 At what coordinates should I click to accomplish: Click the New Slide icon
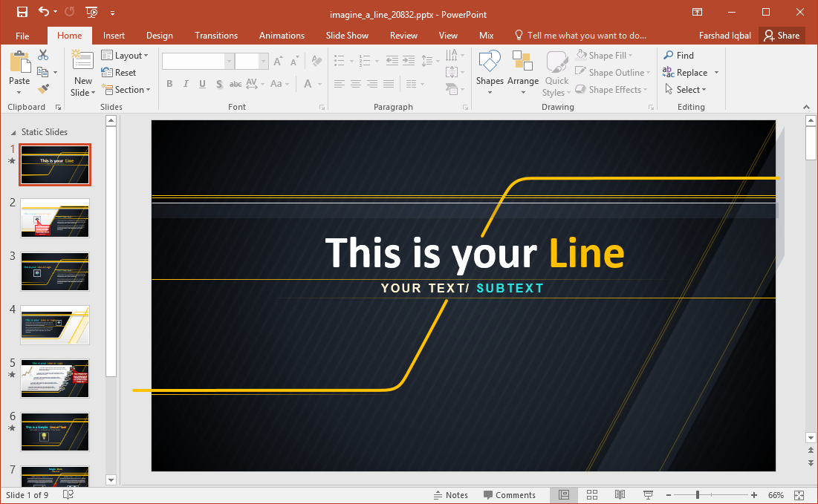click(82, 60)
